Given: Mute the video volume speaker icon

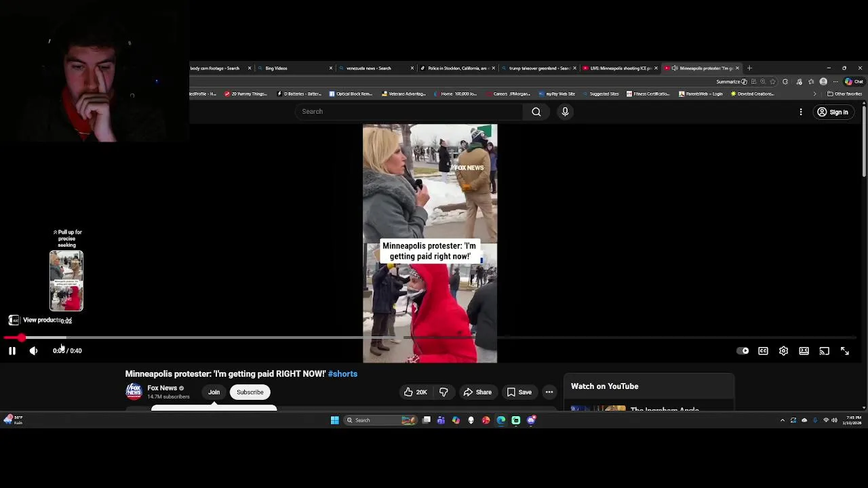Looking at the screenshot, I should [33, 350].
